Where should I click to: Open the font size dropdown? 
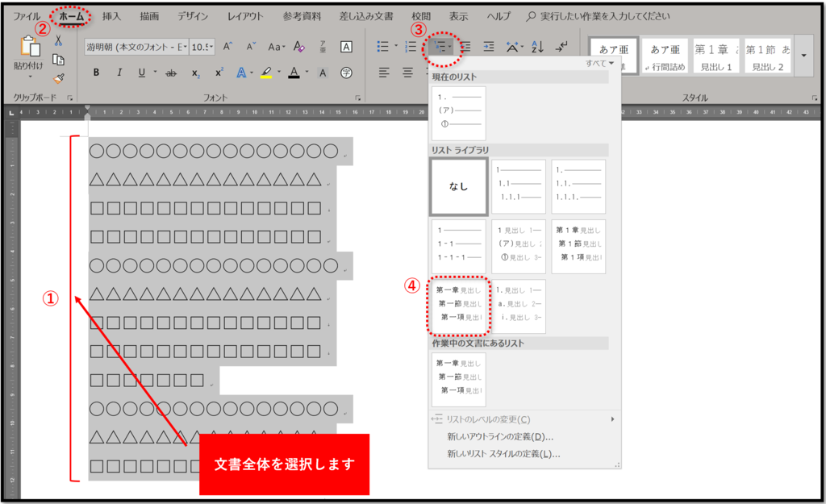pyautogui.click(x=211, y=47)
